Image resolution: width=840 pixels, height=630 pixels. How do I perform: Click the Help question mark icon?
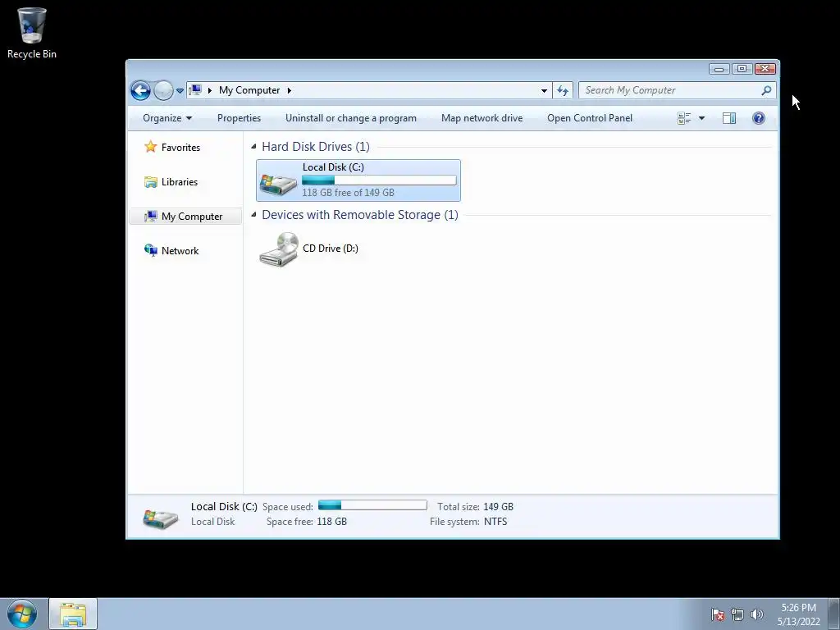(x=758, y=118)
